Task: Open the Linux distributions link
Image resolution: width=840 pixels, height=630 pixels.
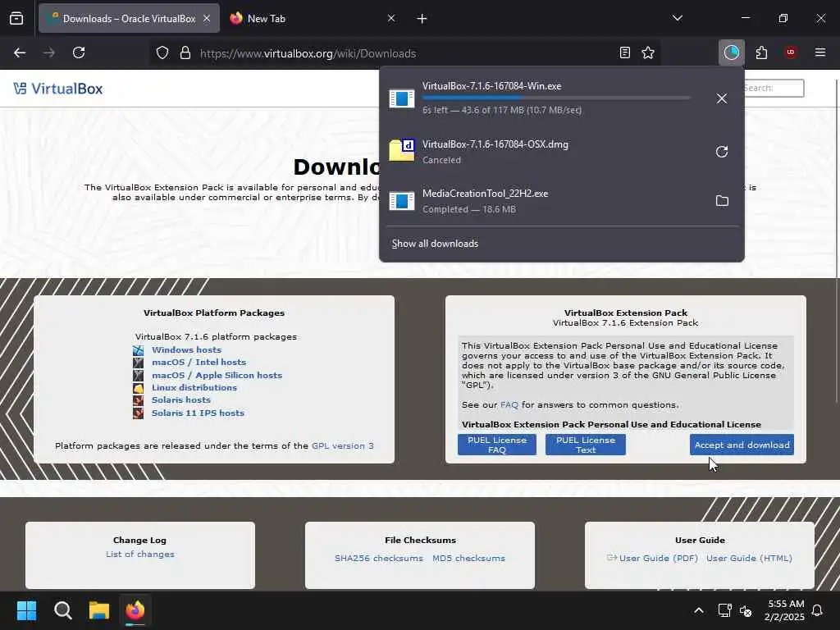Action: (x=194, y=387)
